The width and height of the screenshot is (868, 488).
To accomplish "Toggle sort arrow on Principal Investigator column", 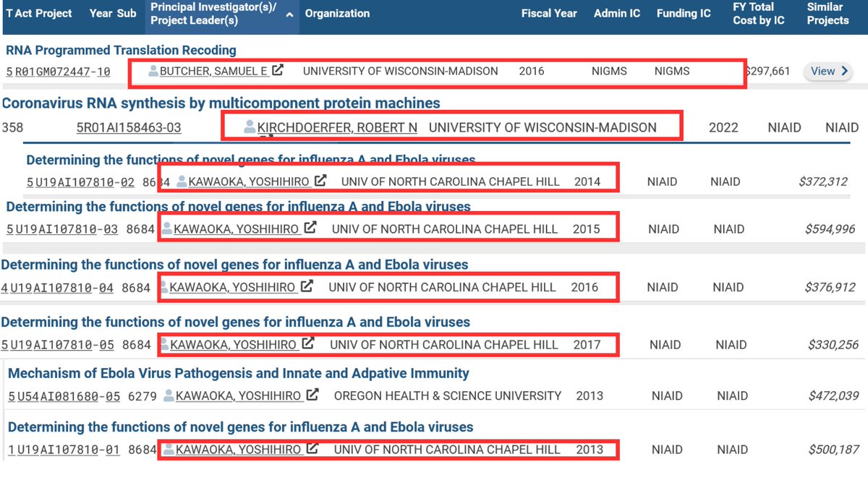I will pyautogui.click(x=290, y=14).
